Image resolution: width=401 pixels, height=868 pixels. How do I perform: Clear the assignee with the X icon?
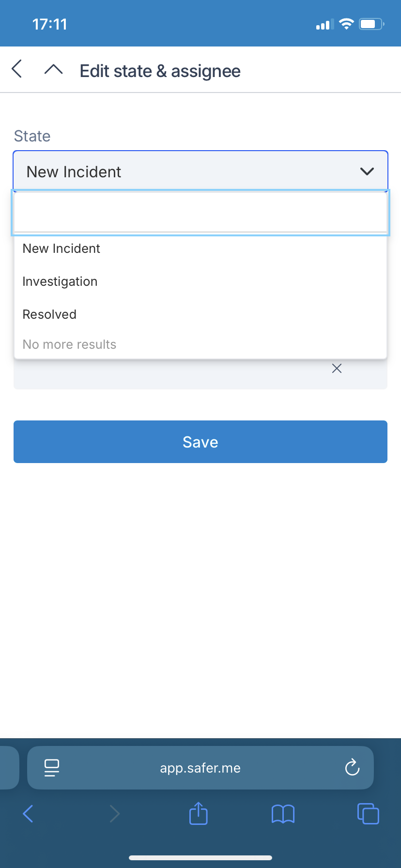(337, 369)
